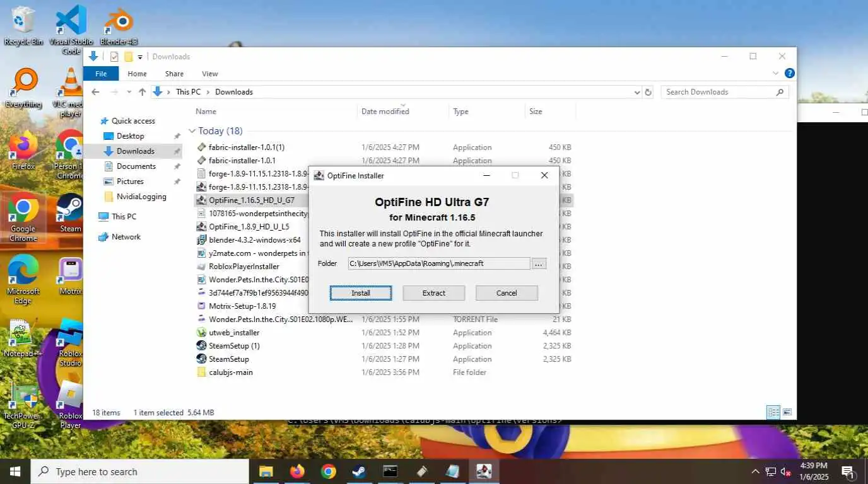The image size is (868, 484).
Task: Click Windows taskbar search box
Action: (139, 471)
